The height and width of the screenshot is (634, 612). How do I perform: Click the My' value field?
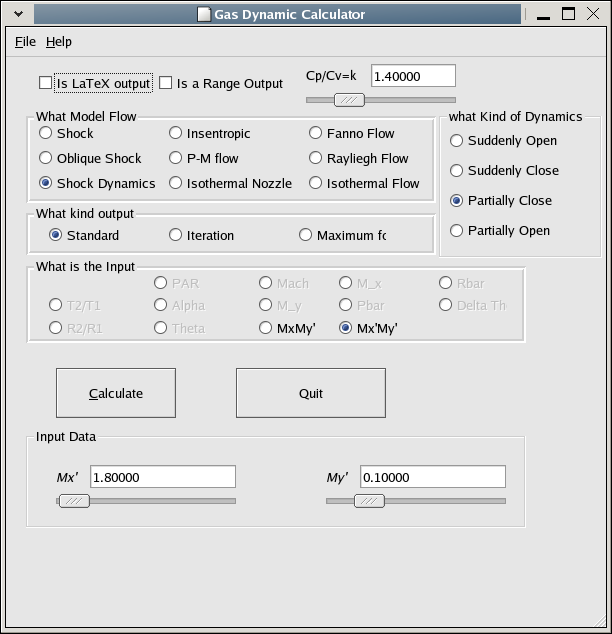click(x=433, y=477)
